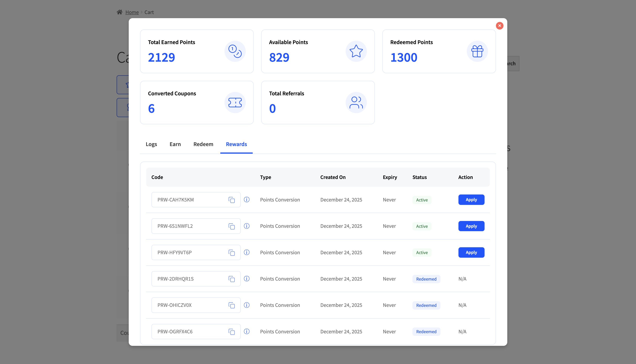Switch to the Logs tab
This screenshot has height=364, width=636.
151,144
